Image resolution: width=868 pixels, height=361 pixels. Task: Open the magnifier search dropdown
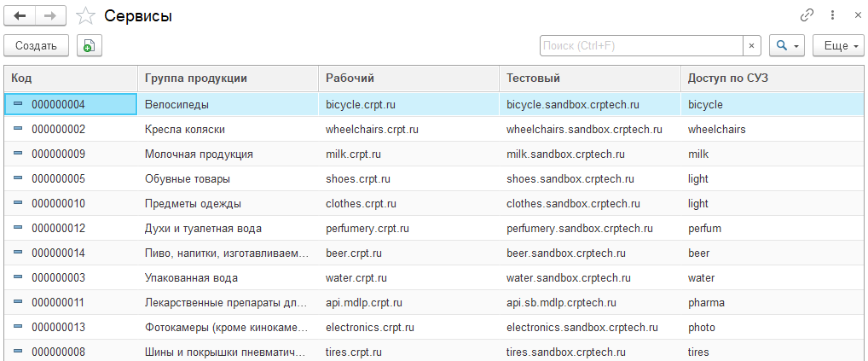click(x=786, y=45)
